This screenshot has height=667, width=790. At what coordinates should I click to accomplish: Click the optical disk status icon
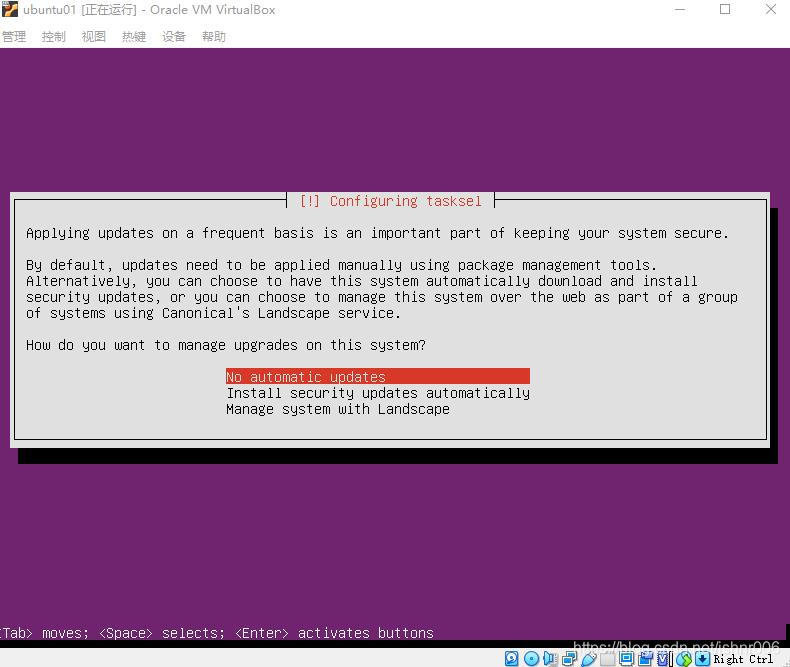(532, 658)
